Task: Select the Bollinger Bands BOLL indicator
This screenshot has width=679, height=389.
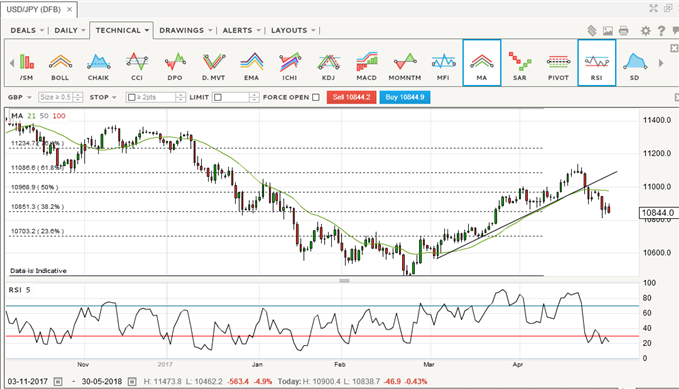Action: (x=60, y=66)
